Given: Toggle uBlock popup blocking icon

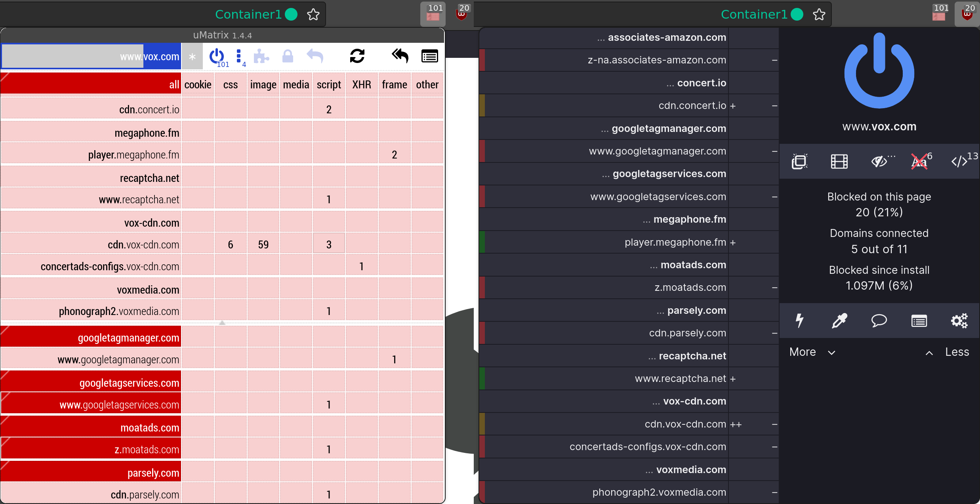Looking at the screenshot, I should (x=799, y=161).
